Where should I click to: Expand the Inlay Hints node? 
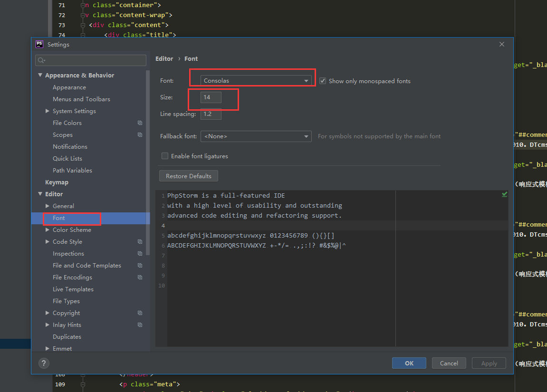[48, 325]
